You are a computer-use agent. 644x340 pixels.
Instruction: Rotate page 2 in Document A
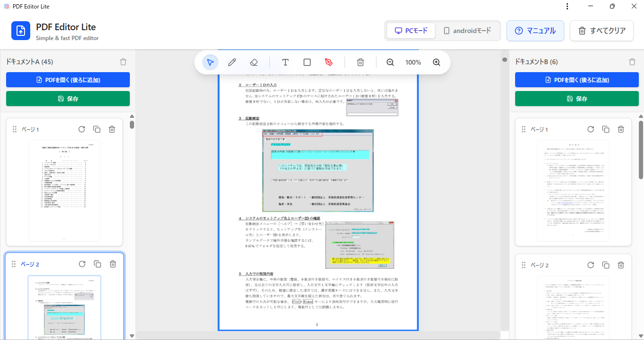(82, 264)
